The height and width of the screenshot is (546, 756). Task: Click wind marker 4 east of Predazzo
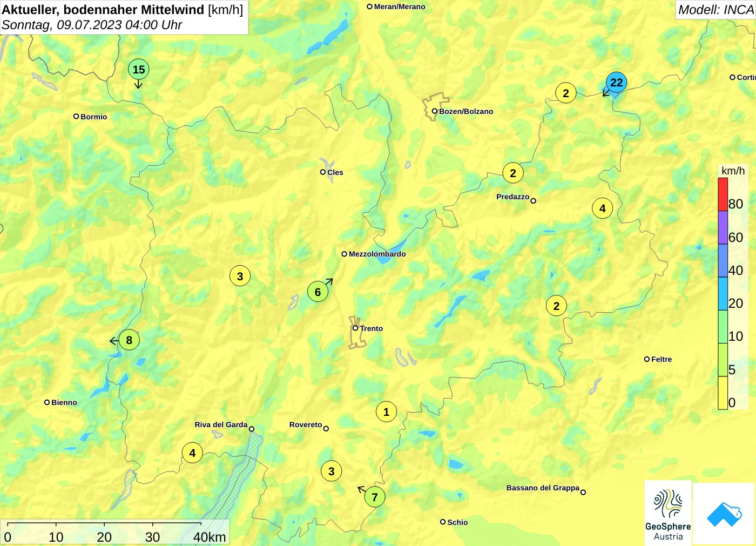point(603,208)
